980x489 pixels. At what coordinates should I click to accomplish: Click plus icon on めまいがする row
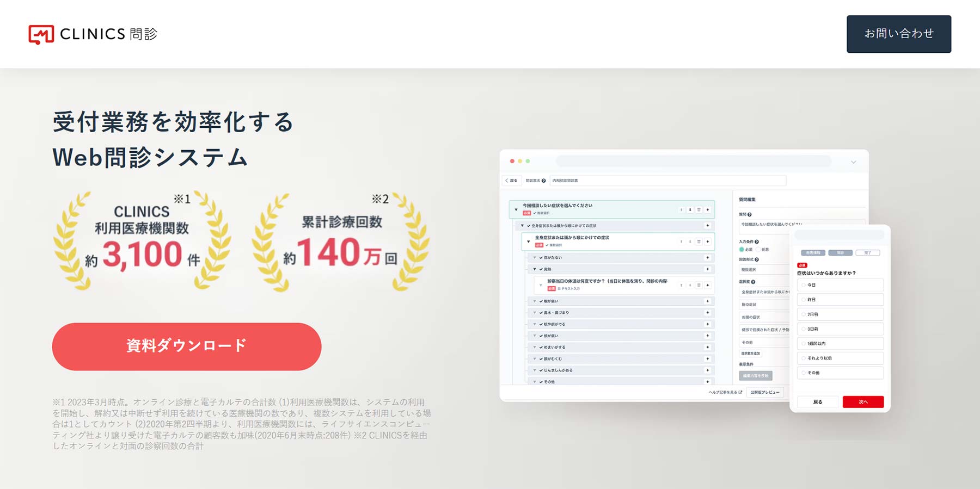tap(708, 347)
